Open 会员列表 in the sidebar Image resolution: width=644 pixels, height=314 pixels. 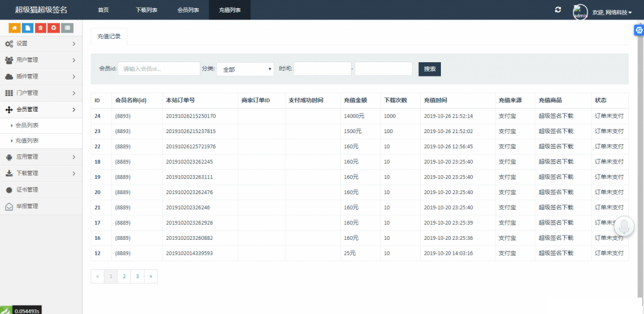click(x=27, y=126)
